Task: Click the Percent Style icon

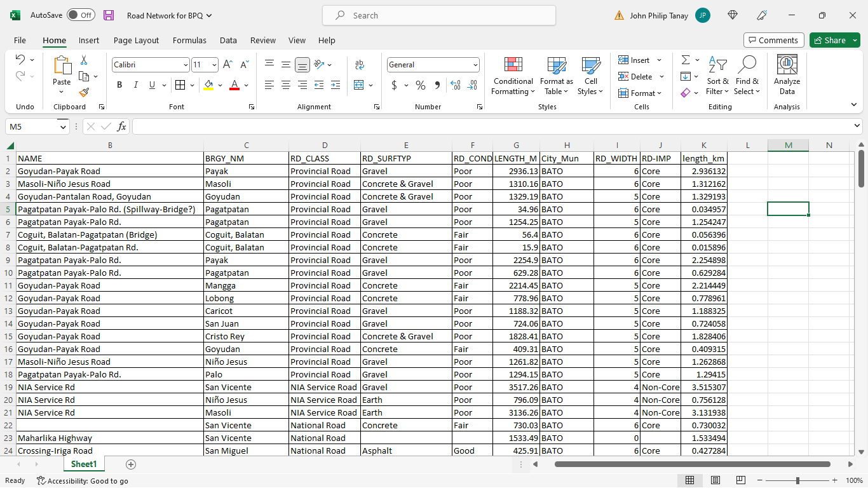Action: 421,85
